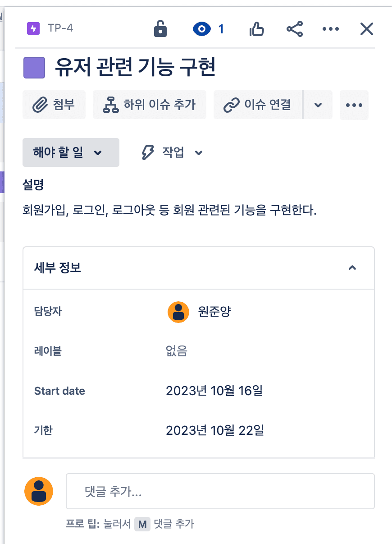392x544 pixels.
Task: Click the 레이블 value 없음
Action: (x=177, y=351)
